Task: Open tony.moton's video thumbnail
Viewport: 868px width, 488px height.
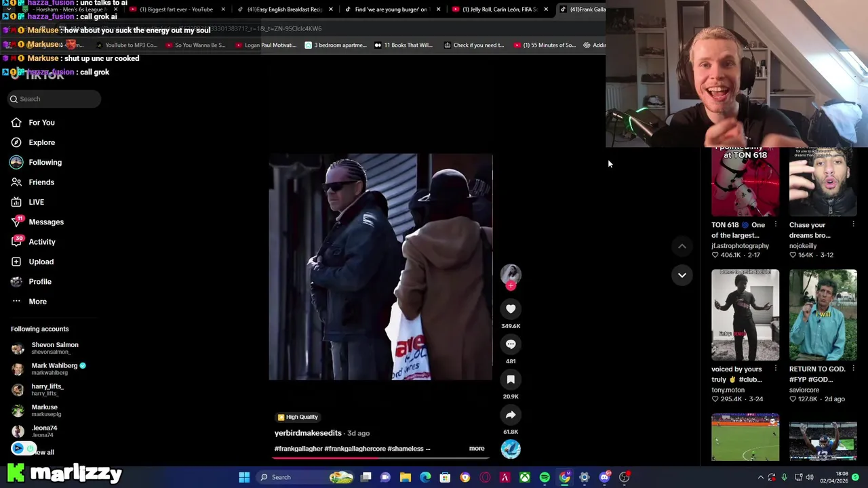Action: pyautogui.click(x=745, y=315)
